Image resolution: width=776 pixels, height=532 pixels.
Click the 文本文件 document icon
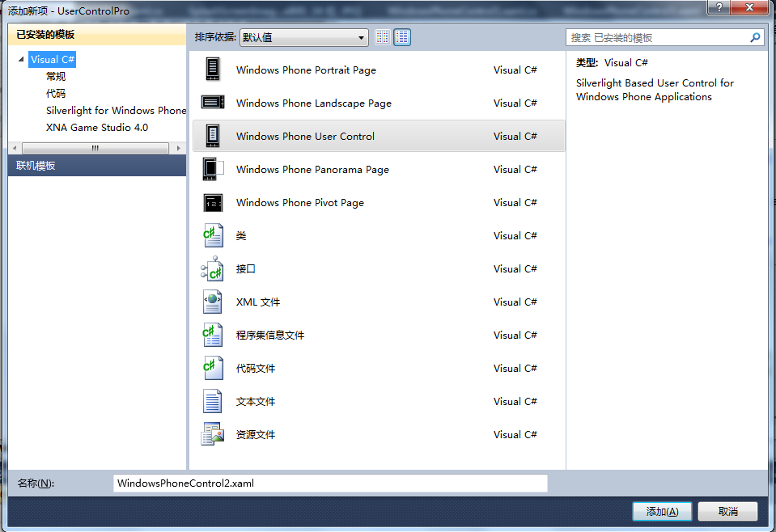click(212, 401)
